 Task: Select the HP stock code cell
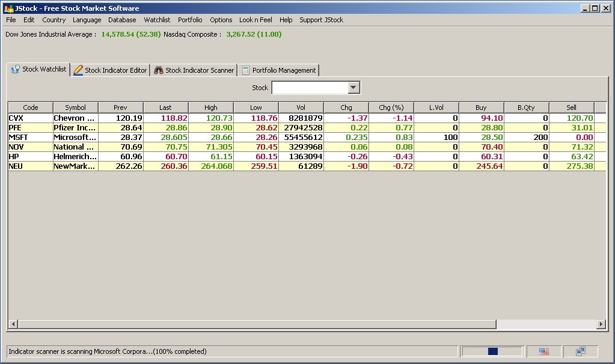pos(30,156)
